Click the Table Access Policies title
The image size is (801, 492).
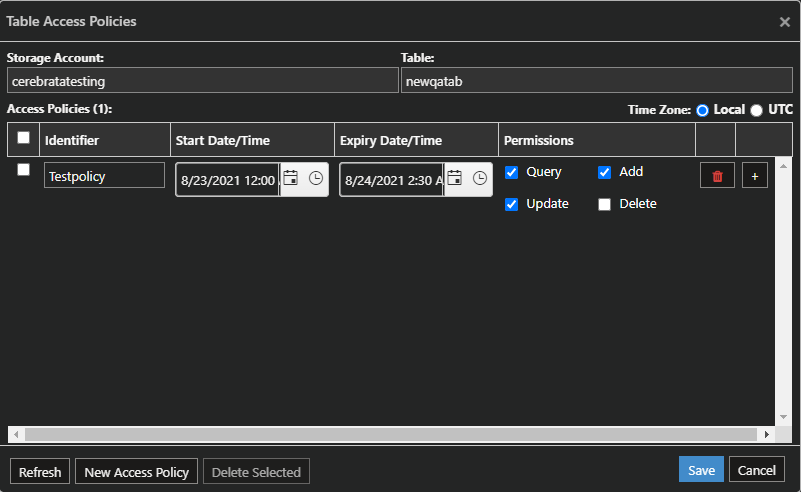[x=72, y=21]
